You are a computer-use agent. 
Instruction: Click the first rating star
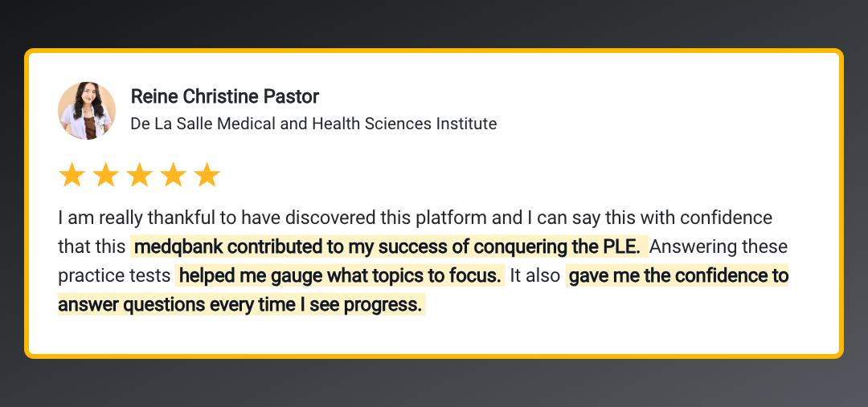[72, 175]
